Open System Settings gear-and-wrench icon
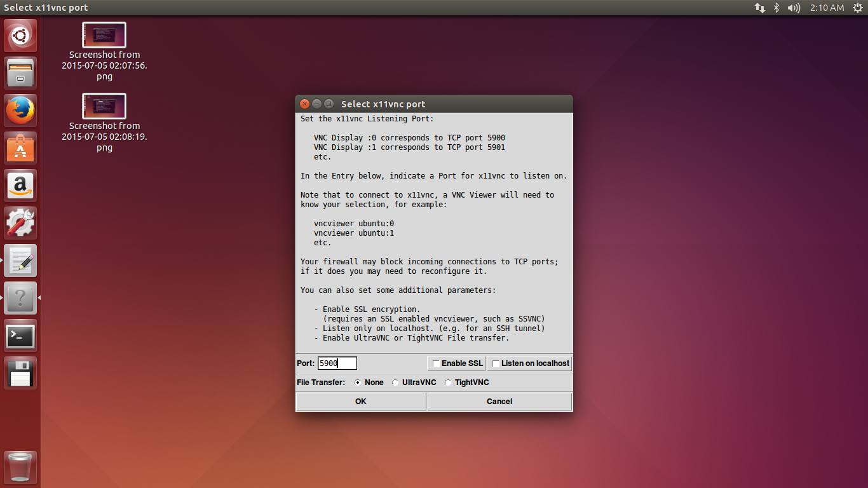 point(20,223)
